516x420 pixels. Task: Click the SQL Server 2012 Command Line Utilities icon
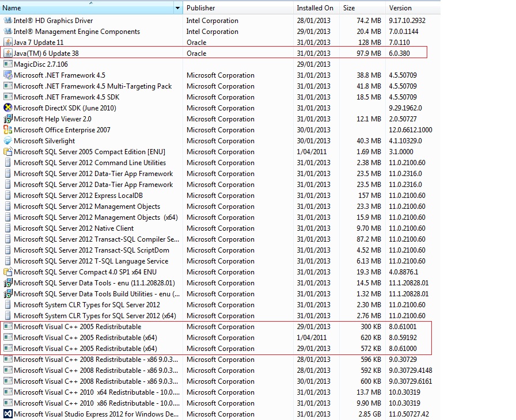8,163
